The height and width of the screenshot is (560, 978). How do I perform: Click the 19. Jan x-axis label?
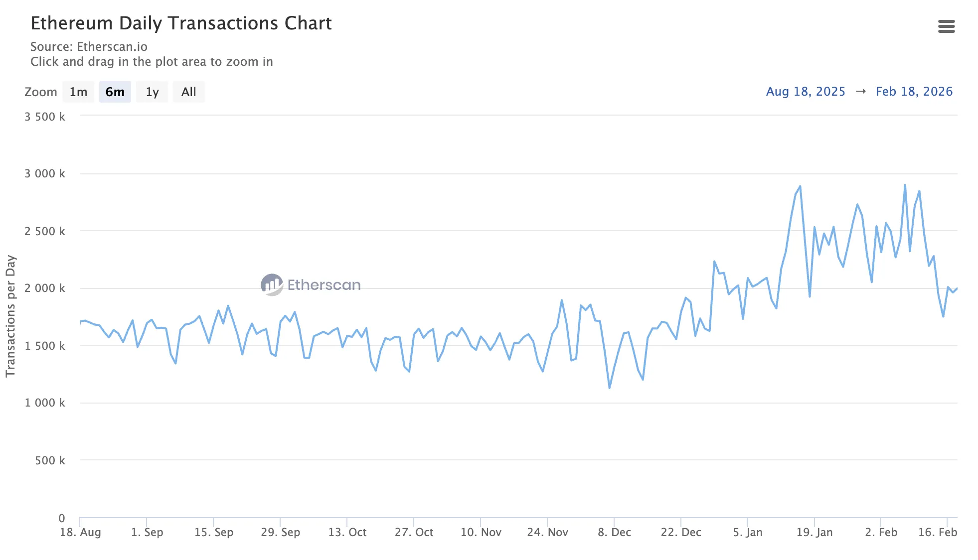[814, 532]
